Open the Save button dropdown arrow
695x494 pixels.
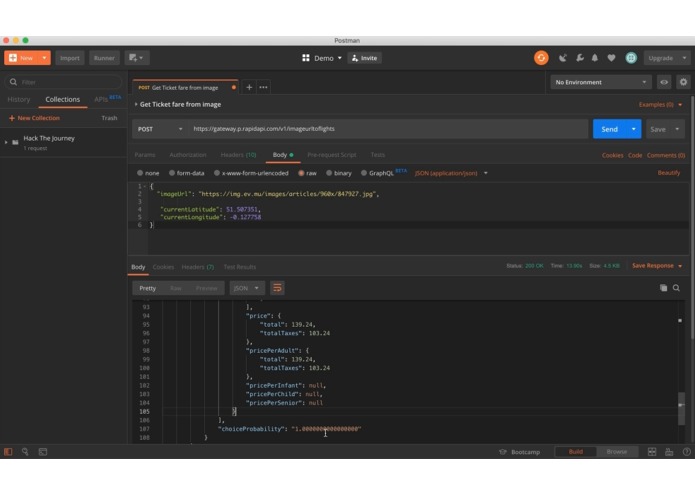(x=677, y=129)
